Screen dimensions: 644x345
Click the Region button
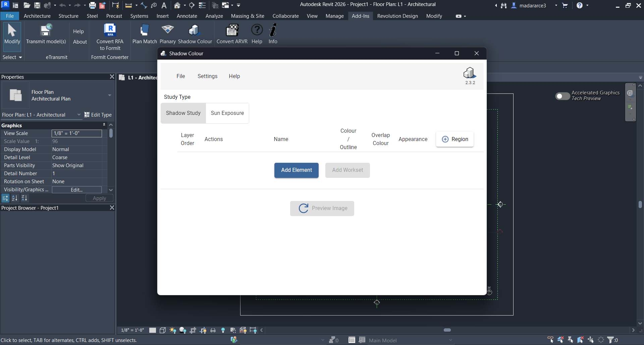coord(455,139)
